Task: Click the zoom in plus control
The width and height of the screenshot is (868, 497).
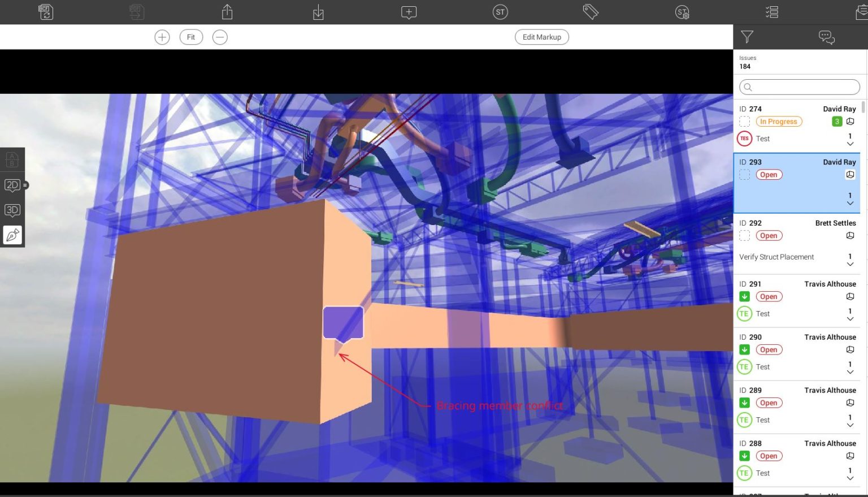Action: coord(162,37)
